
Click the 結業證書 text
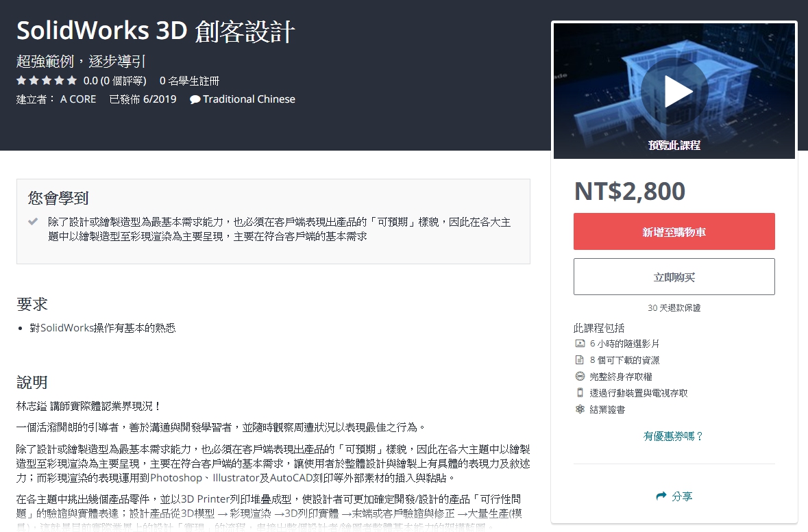[607, 409]
